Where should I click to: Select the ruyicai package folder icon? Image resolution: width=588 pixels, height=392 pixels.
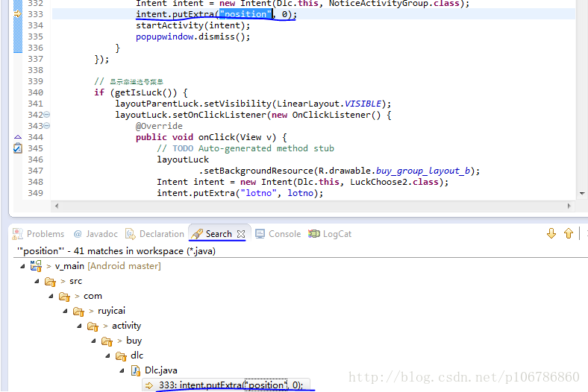point(79,311)
